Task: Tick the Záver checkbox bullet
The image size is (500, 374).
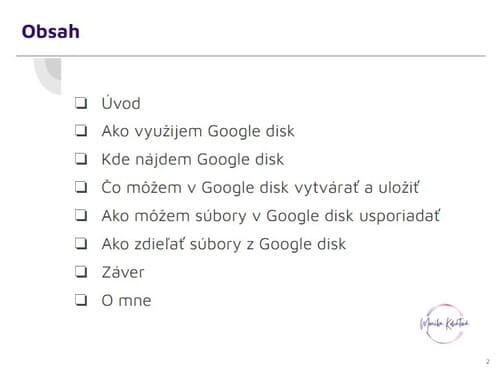Action: [81, 272]
